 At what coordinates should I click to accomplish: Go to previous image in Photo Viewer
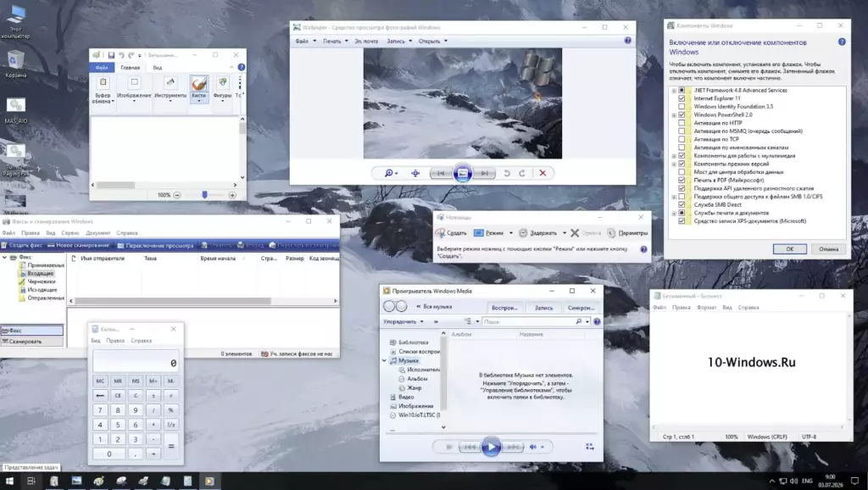pos(441,173)
